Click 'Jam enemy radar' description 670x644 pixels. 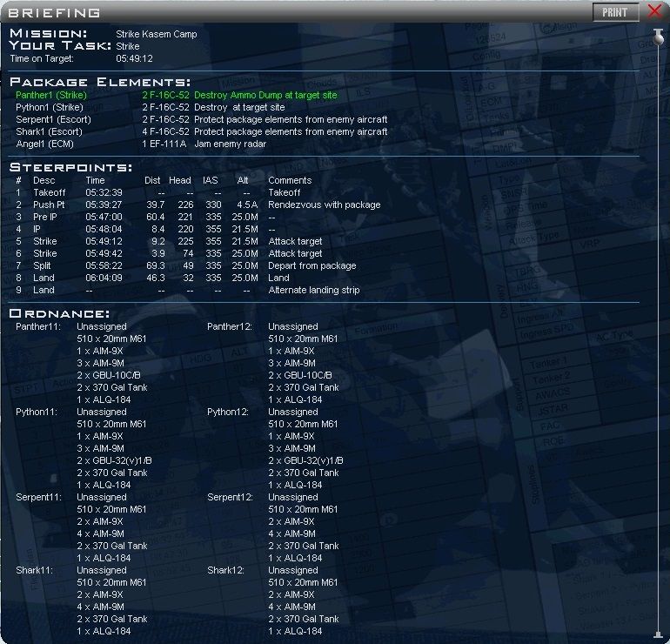pos(230,144)
